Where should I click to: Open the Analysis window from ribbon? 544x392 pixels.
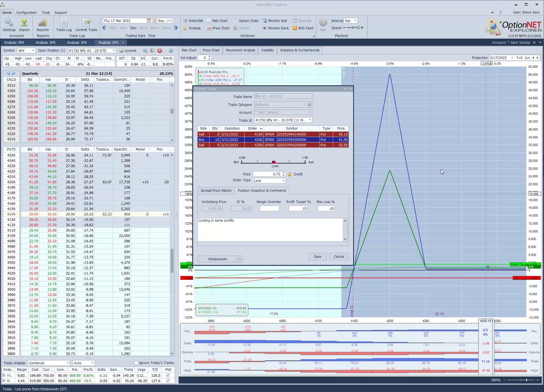click(192, 28)
